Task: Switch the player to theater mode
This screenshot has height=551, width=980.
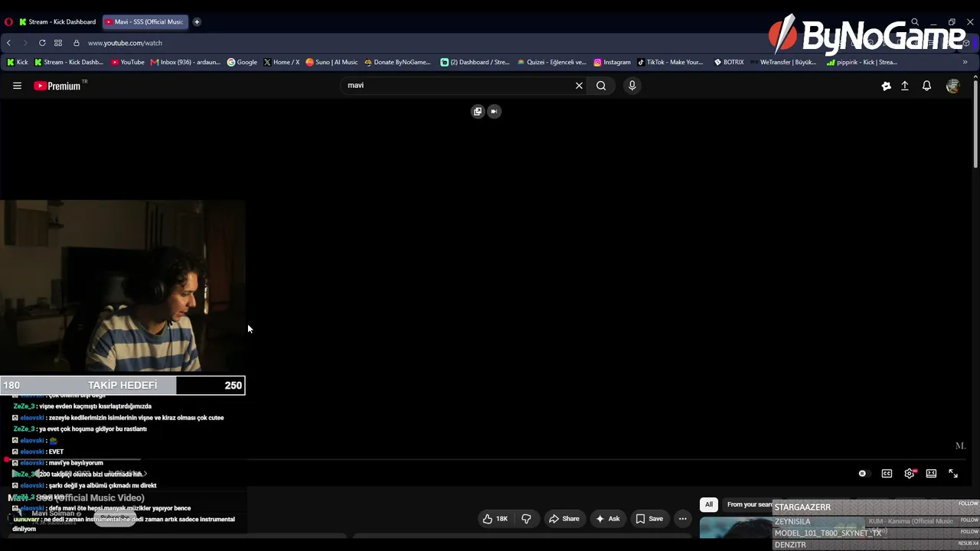Action: 931,474
